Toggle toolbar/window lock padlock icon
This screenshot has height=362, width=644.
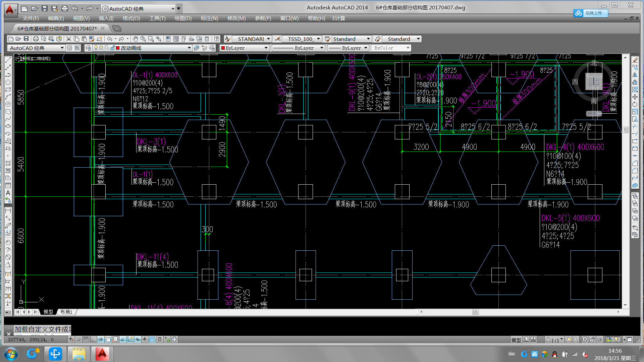point(592,340)
